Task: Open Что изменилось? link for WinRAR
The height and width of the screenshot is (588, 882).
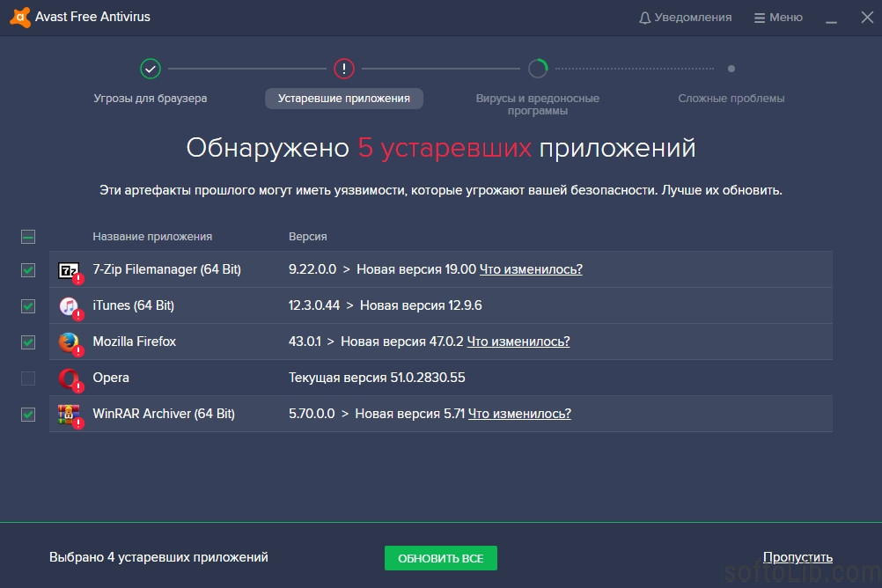Action: tap(519, 414)
